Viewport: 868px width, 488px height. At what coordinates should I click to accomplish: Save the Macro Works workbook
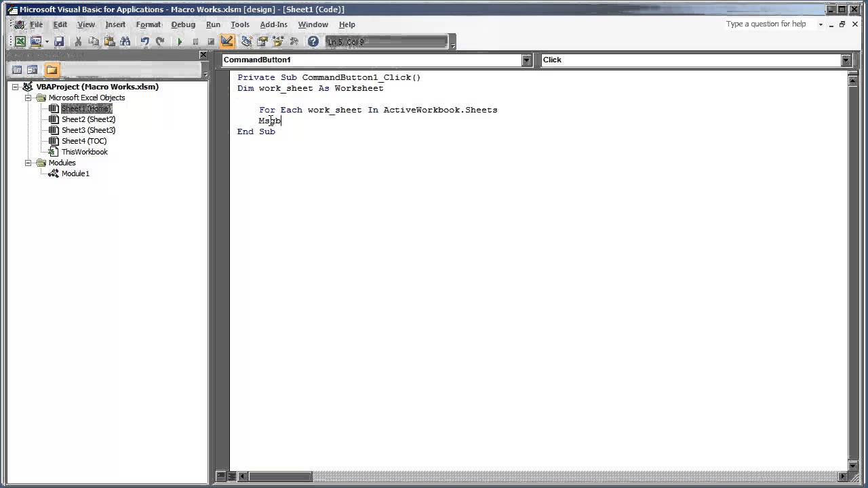coord(59,42)
